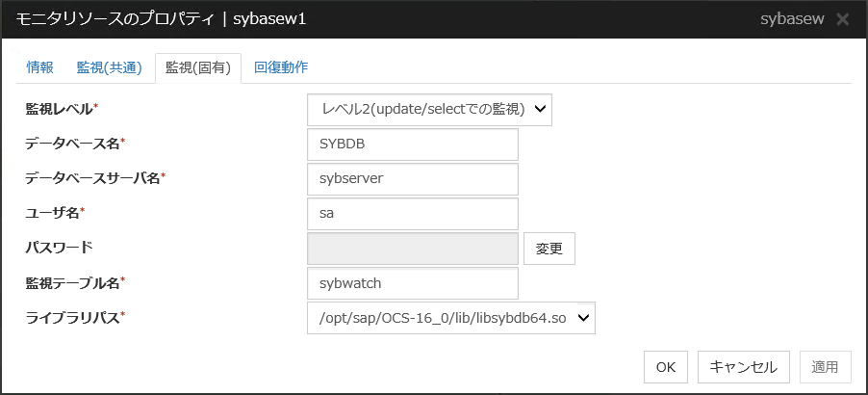
Task: Click the データベース名 input containing SYBDB
Action: point(412,145)
